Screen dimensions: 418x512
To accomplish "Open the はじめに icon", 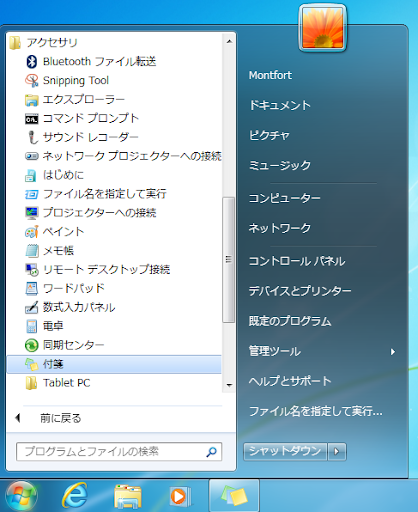I will 31,175.
